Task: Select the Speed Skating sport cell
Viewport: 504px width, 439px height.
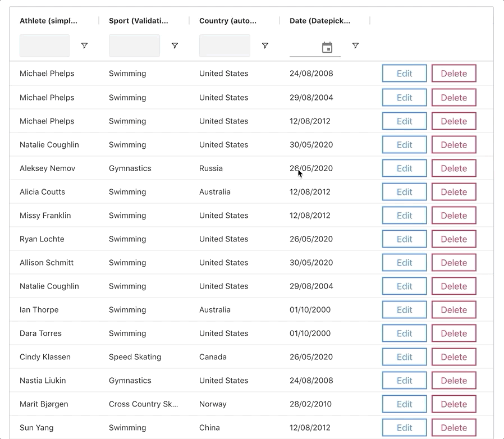Action: click(135, 357)
